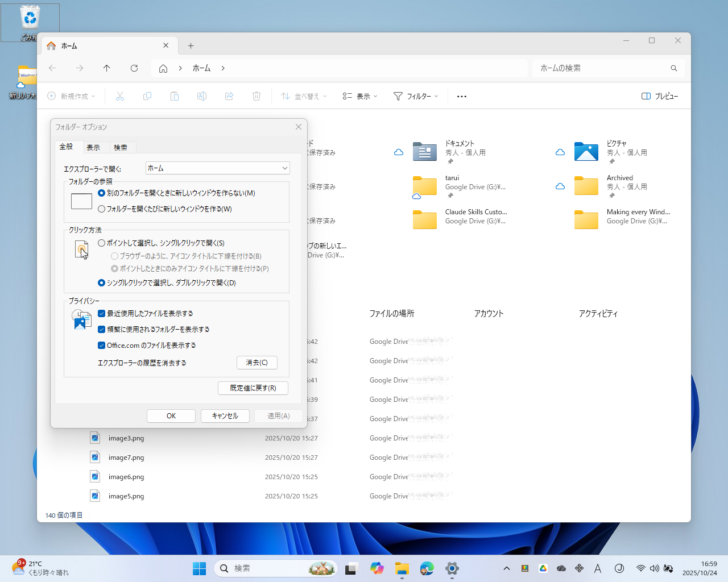
Task: Close the Folder Options dialog
Action: (299, 127)
